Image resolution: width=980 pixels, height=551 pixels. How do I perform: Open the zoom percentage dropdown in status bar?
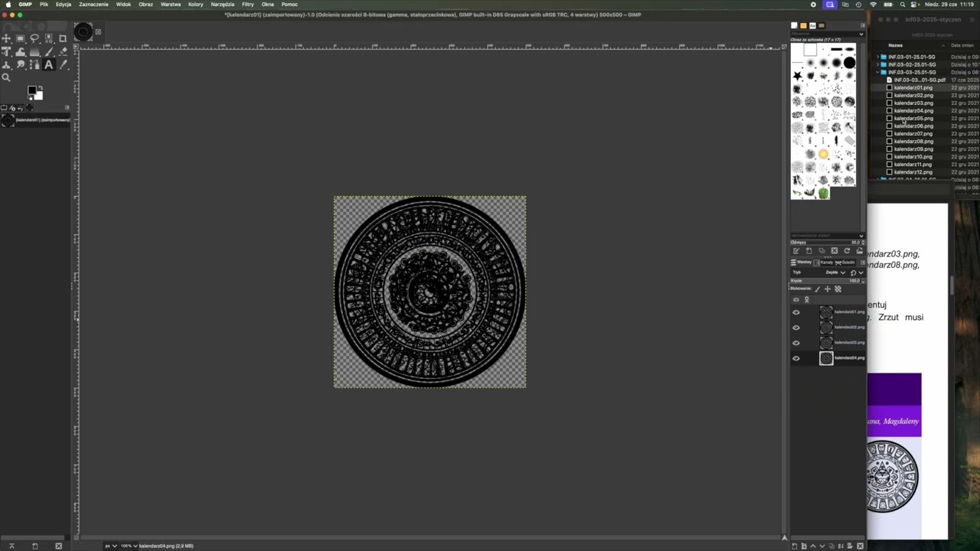point(129,546)
